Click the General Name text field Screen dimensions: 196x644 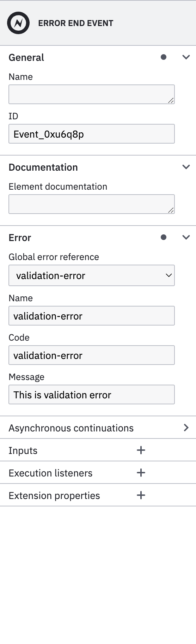pyautogui.click(x=92, y=94)
